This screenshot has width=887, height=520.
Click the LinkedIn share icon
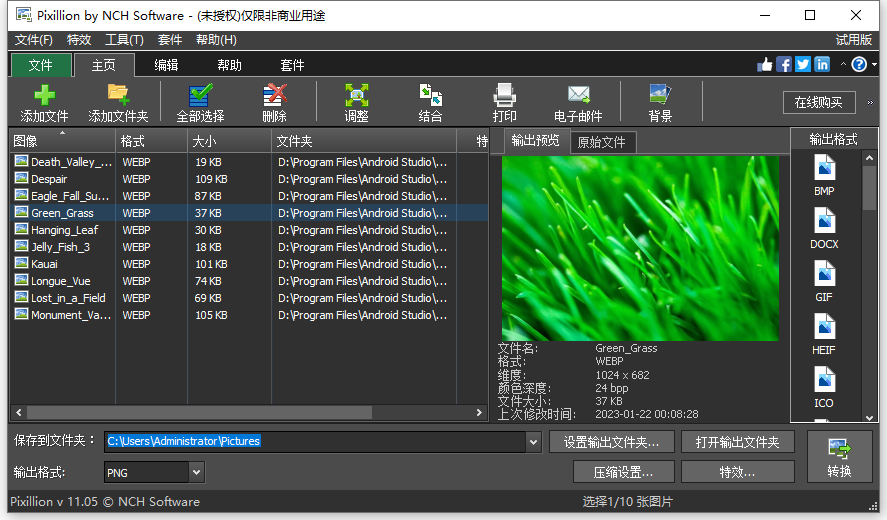click(822, 65)
